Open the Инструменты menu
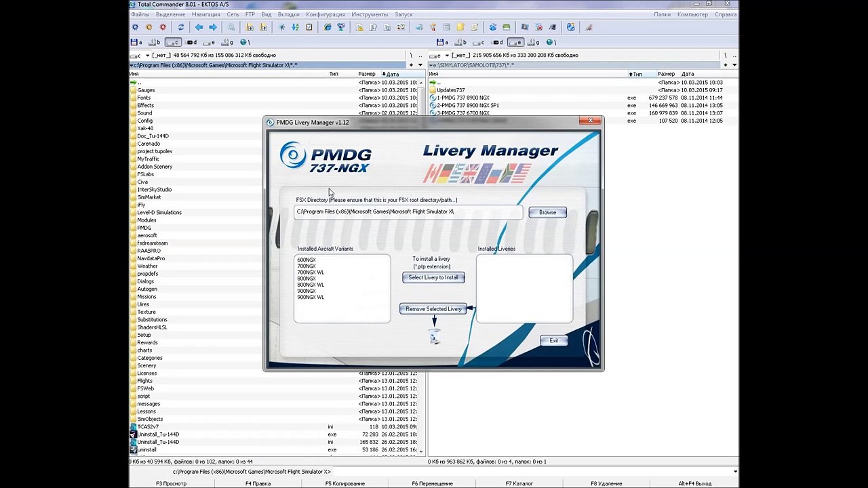Viewport: 868px width, 488px height. click(370, 14)
